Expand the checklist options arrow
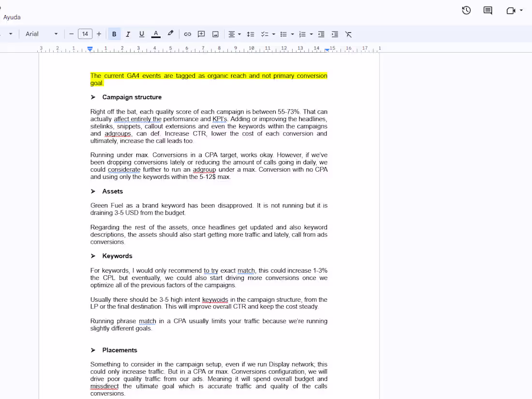Screen dimensions: 532x399 273,34
